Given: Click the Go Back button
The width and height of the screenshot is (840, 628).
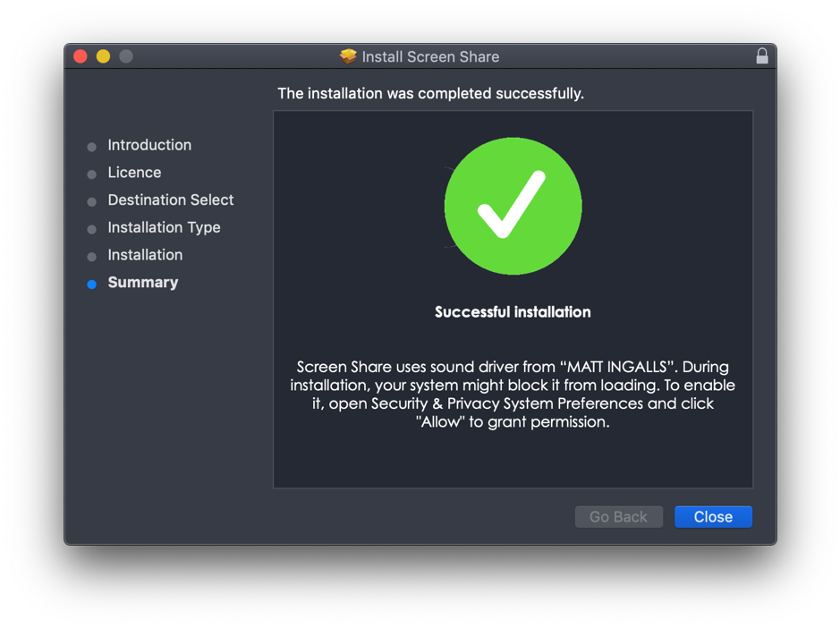Looking at the screenshot, I should [618, 516].
